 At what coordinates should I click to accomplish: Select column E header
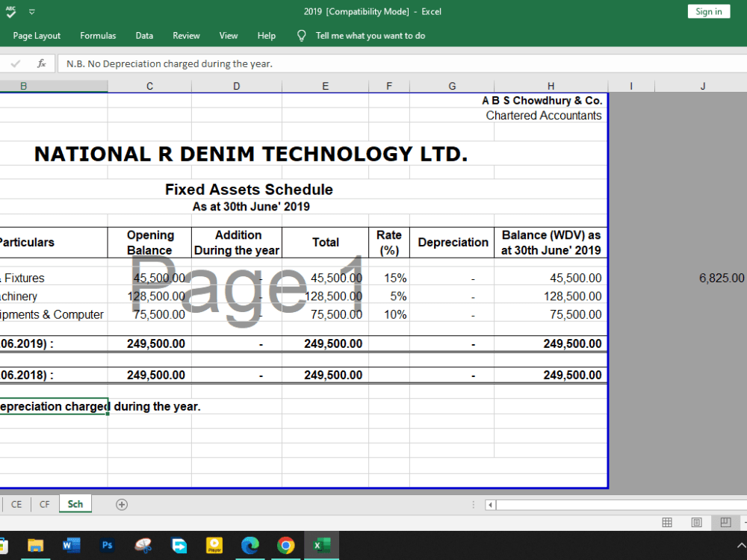pos(326,86)
